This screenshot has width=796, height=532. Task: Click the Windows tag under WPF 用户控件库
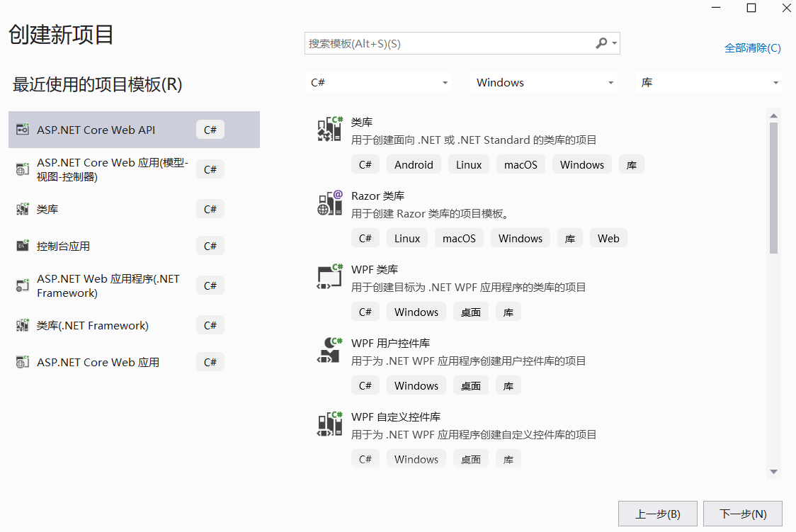pos(416,385)
